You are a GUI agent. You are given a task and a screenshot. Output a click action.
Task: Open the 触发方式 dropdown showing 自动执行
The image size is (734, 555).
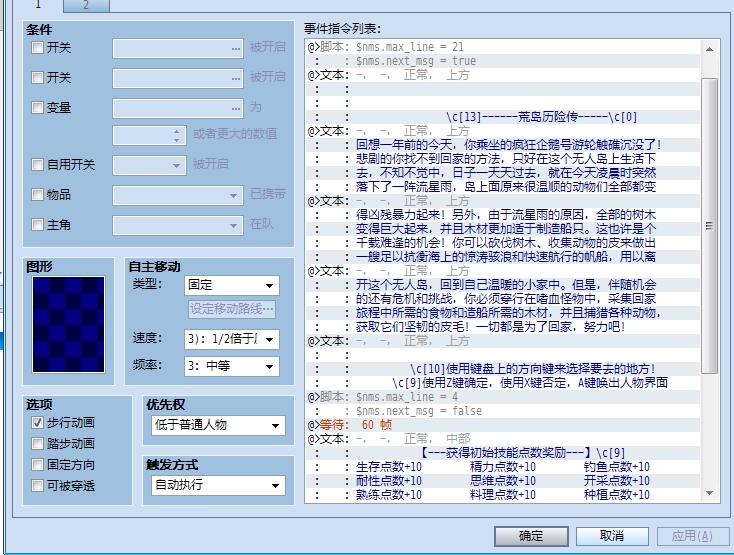pos(218,485)
